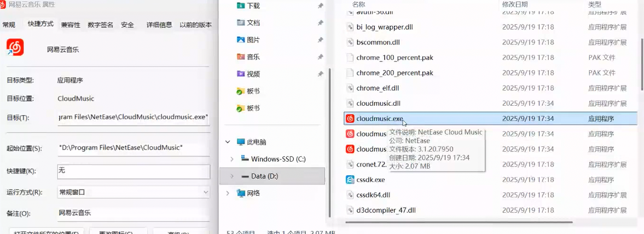Click the pin icon beside 图片
644x234 pixels.
320,40
